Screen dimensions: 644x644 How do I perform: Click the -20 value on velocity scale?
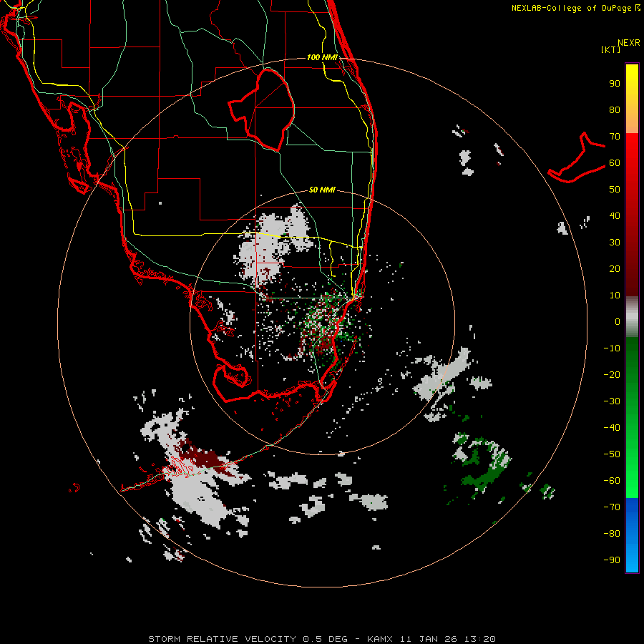point(612,375)
